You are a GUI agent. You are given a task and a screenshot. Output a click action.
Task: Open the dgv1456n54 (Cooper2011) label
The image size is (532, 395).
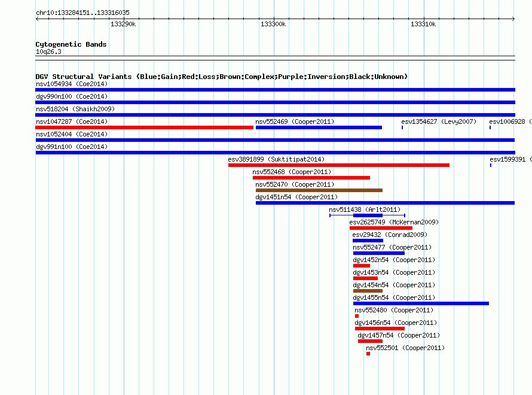coord(396,323)
